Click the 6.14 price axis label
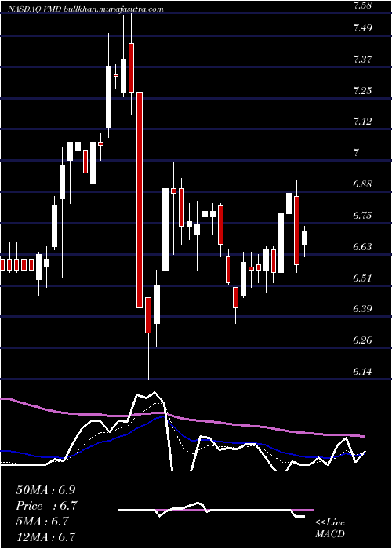The width and height of the screenshot is (392, 549). tap(362, 372)
